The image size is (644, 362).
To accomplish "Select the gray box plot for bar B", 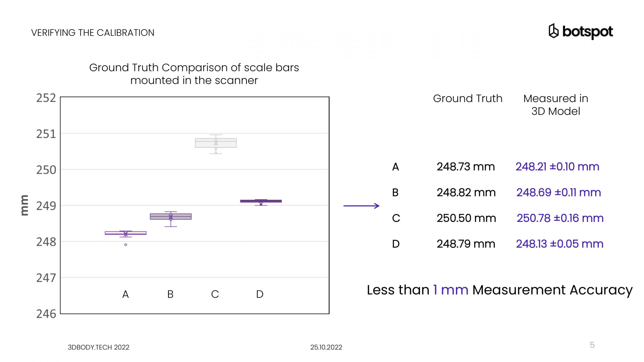I will pyautogui.click(x=171, y=216).
